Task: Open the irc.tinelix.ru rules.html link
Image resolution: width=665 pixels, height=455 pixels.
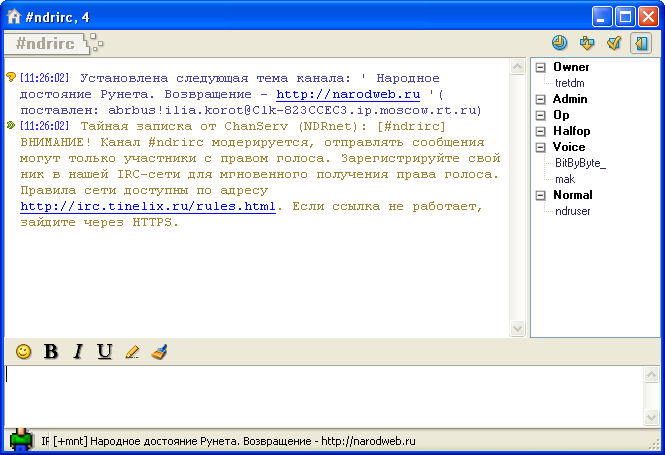Action: (148, 206)
